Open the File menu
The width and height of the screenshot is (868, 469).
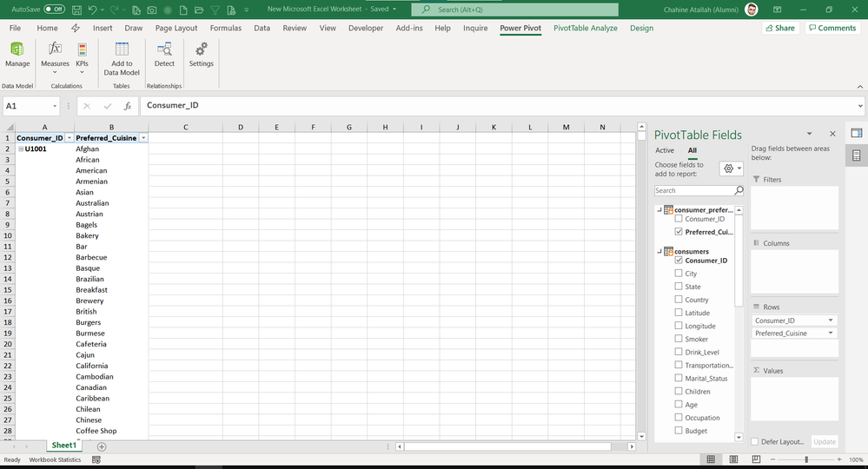[x=15, y=28]
